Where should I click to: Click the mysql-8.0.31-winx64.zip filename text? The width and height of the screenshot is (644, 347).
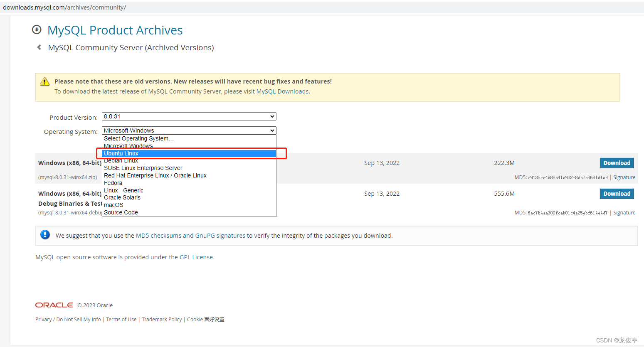point(67,177)
